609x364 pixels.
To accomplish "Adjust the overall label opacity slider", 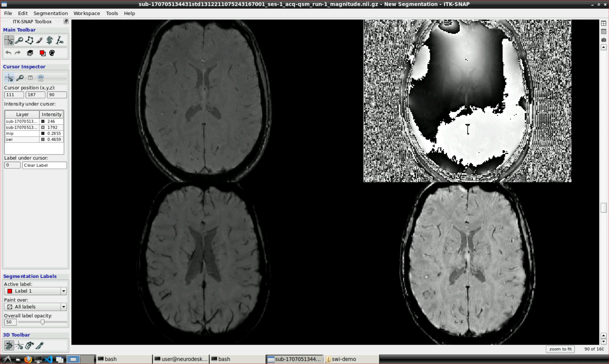I will (42, 322).
